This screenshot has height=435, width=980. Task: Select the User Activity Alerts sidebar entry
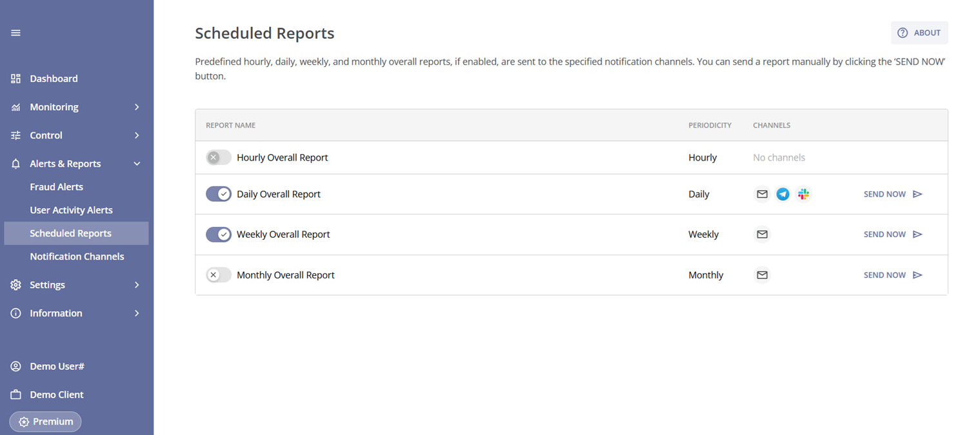[71, 209]
